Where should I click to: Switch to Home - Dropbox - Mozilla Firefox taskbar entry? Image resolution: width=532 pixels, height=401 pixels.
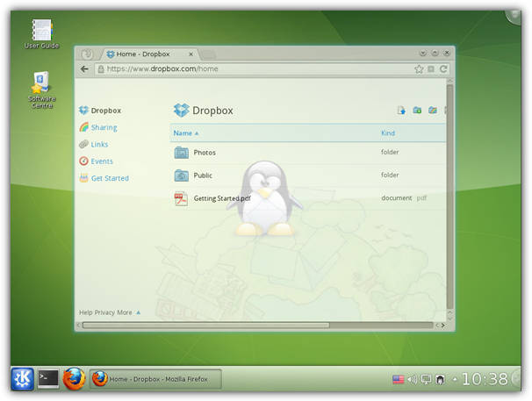point(155,379)
